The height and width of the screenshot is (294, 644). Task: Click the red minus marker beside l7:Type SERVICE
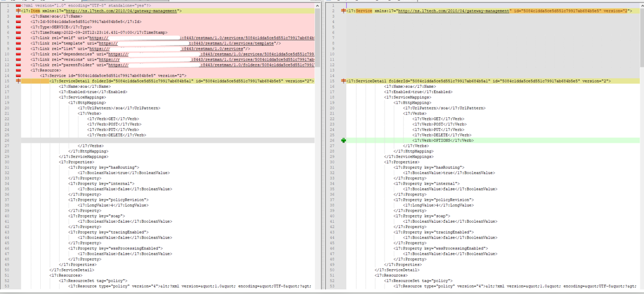(x=18, y=27)
